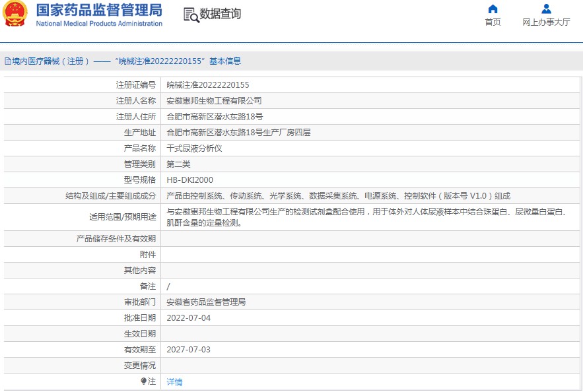Select model value HB-DKI2000

click(x=189, y=180)
